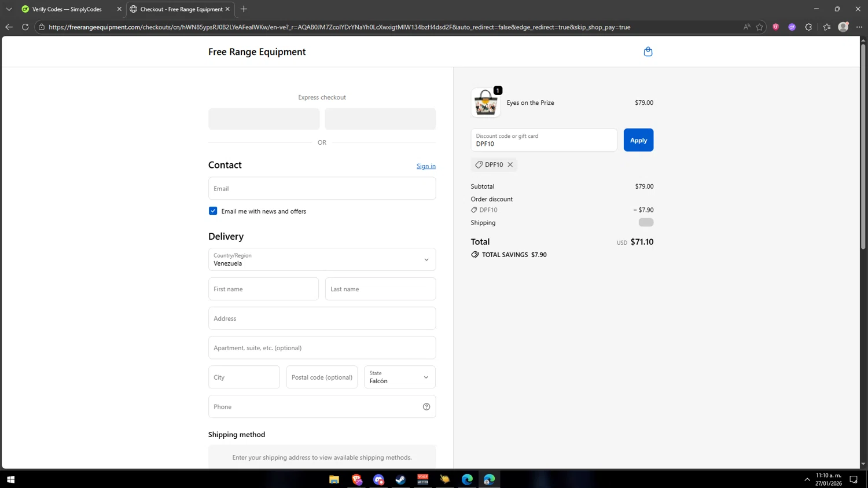
Task: Switch to Verify Codes SimplyCodes tab
Action: pos(67,9)
